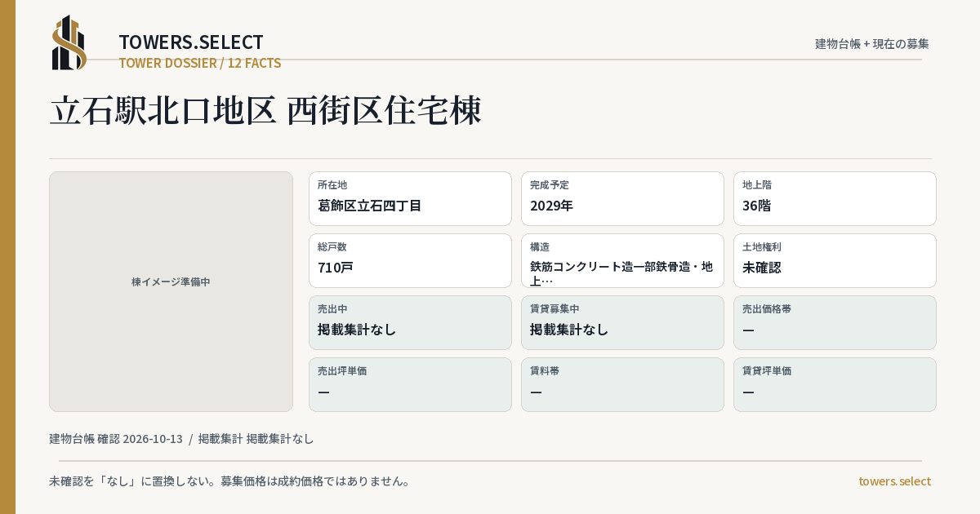Select the 所在地 card showing 葛飾区立石四丁目
980x514 pixels.
[x=410, y=198]
